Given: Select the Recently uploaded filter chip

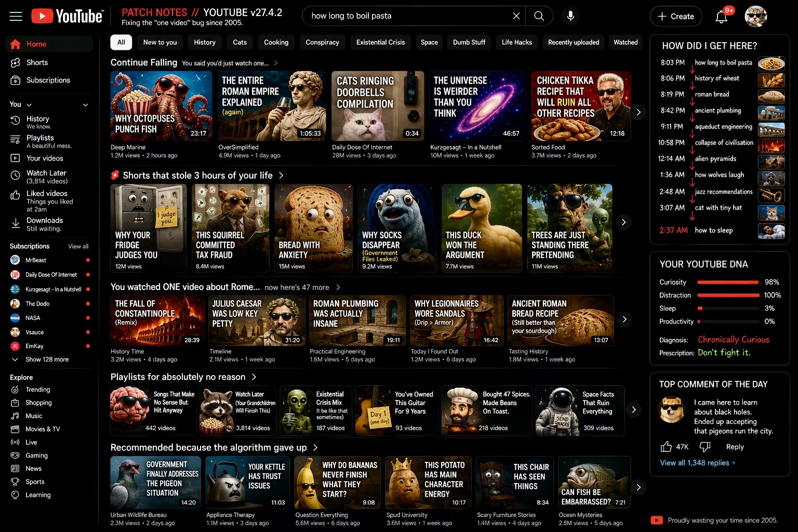Looking at the screenshot, I should click(x=574, y=43).
